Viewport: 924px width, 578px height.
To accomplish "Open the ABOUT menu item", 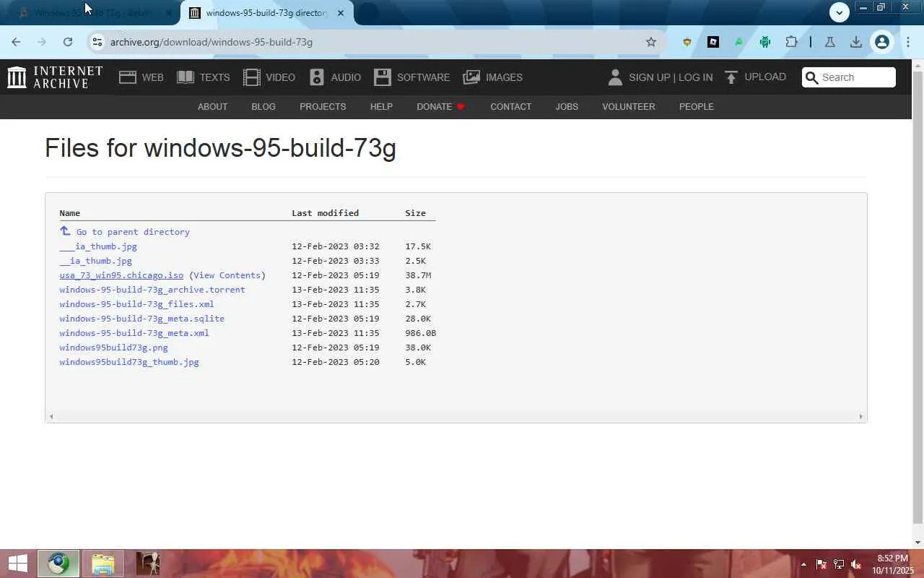I will pos(212,107).
